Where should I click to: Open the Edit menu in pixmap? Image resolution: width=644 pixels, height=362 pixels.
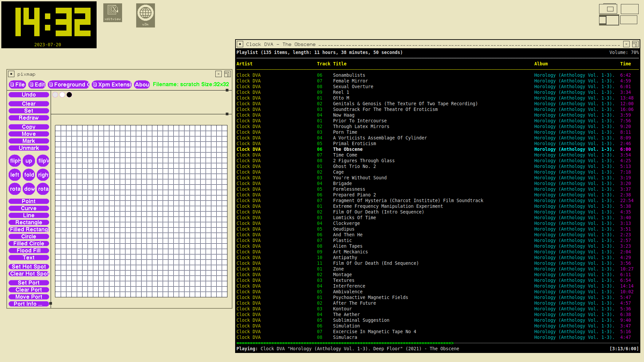pyautogui.click(x=37, y=84)
